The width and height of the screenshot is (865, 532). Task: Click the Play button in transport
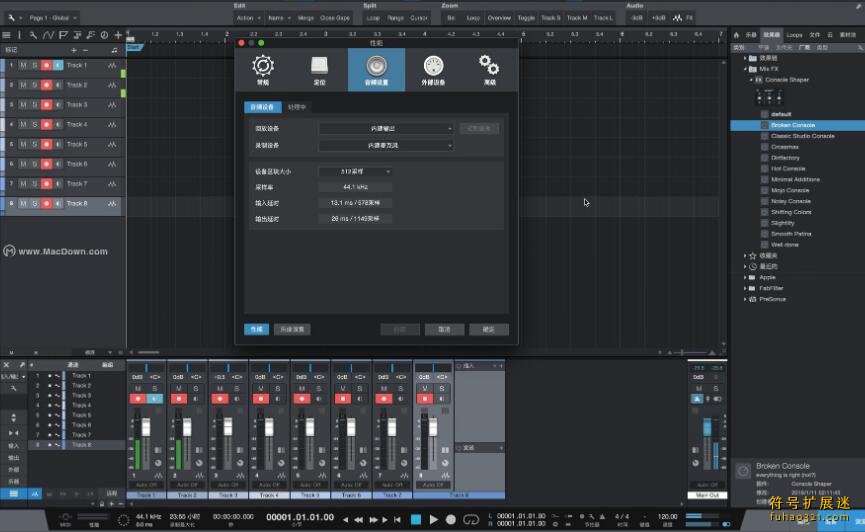click(434, 519)
